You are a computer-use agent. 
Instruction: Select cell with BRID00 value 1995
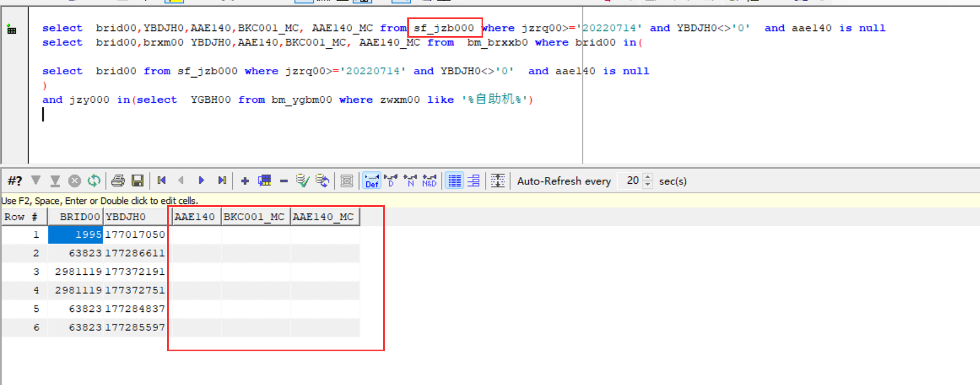75,234
